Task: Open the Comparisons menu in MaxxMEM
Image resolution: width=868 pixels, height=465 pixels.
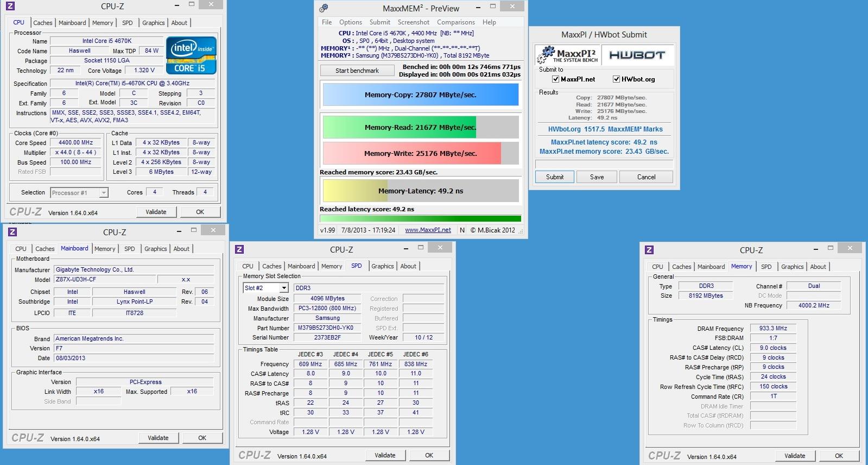Action: coord(456,22)
